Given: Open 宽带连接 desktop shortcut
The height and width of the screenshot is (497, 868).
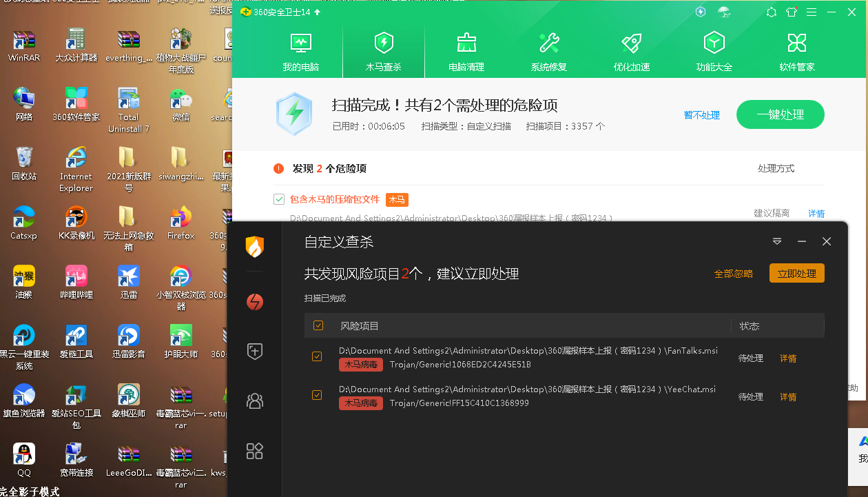Looking at the screenshot, I should point(76,460).
